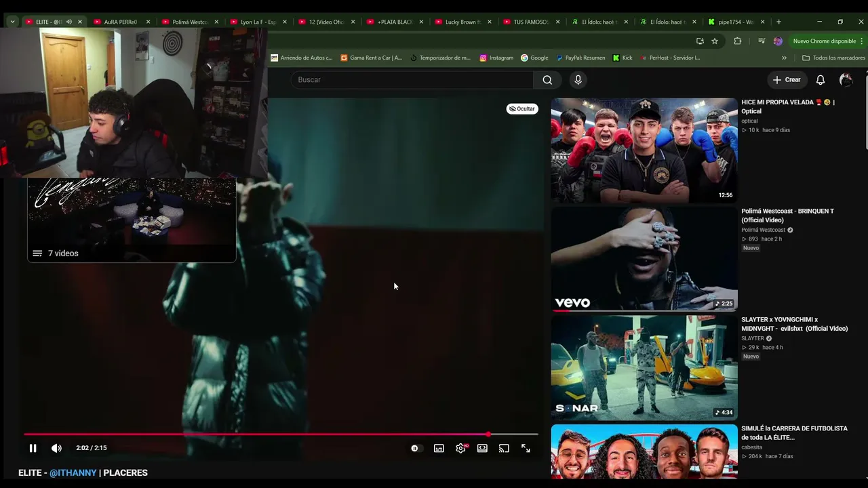Open the Chrome profile avatar
Image resolution: width=868 pixels, height=488 pixels.
(778, 41)
